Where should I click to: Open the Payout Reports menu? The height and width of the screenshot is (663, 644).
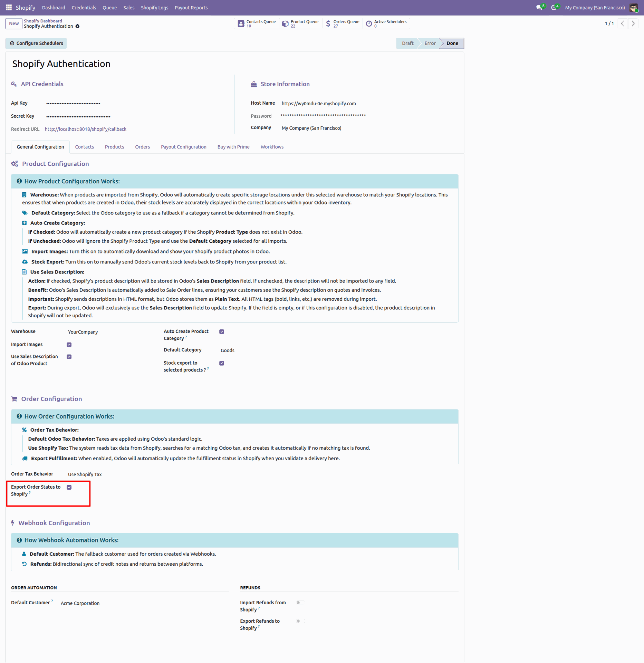[x=191, y=8]
